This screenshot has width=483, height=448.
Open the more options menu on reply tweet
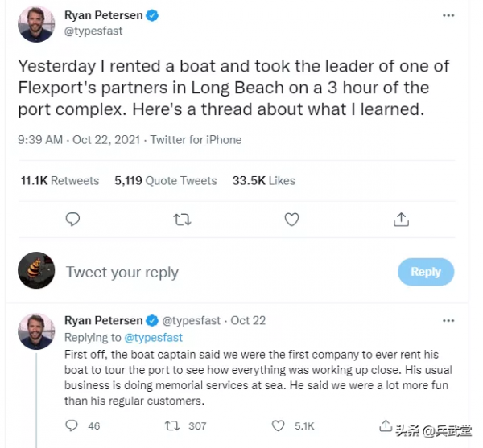pyautogui.click(x=448, y=320)
